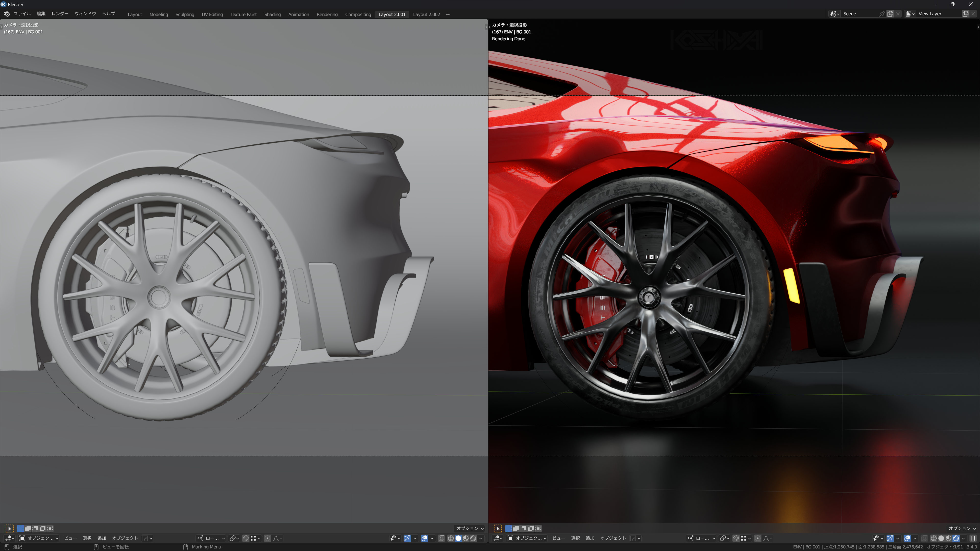
Task: Choose 'intersect selection' mode icon in right viewport
Action: coord(538,528)
